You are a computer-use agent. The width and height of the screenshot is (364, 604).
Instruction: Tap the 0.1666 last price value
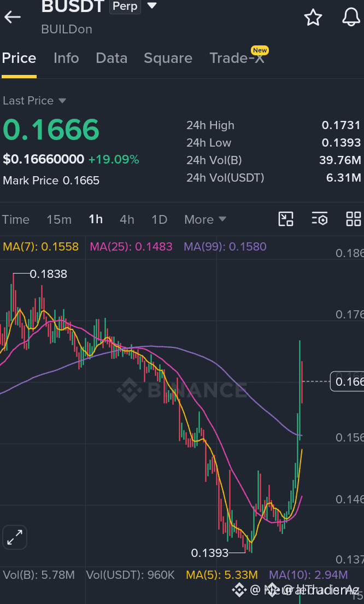pyautogui.click(x=51, y=130)
